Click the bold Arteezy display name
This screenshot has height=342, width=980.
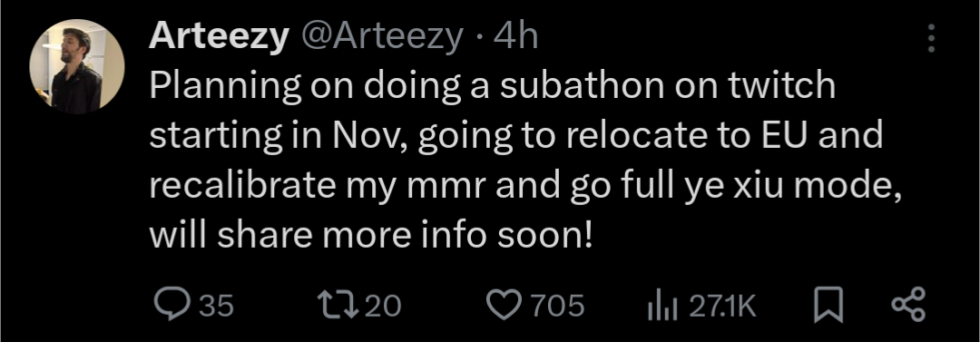point(219,37)
